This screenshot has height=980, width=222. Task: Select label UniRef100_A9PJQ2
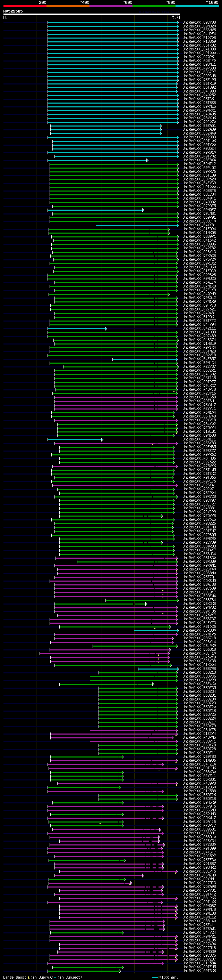pos(199,168)
